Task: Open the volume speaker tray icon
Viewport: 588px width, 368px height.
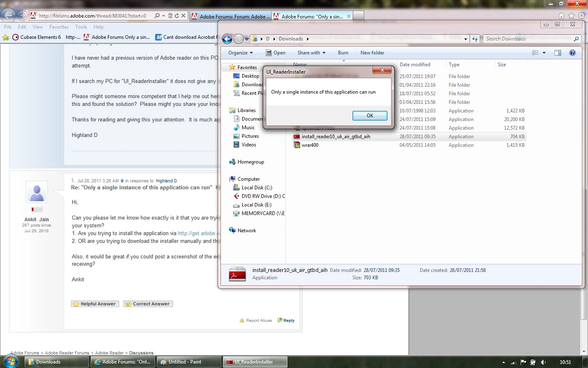Action: click(543, 362)
